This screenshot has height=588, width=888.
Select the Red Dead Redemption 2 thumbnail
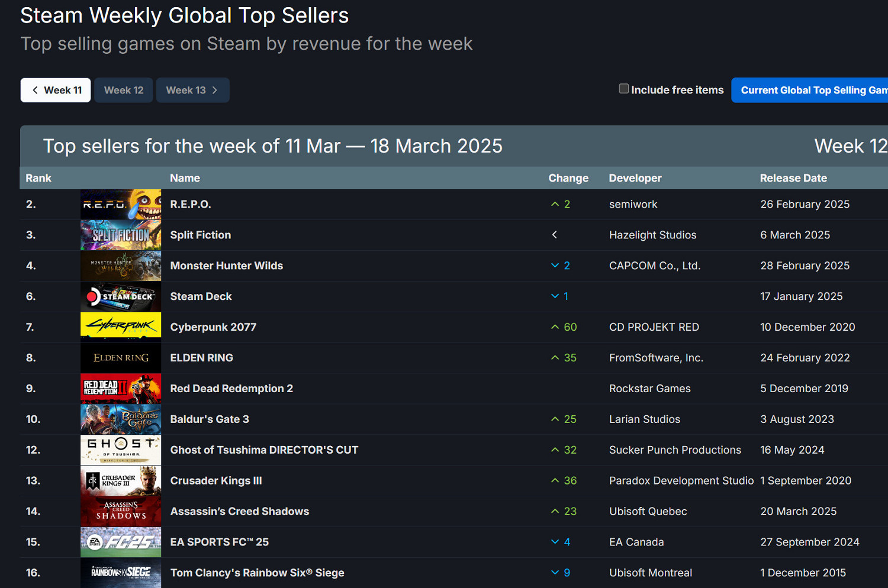click(120, 389)
